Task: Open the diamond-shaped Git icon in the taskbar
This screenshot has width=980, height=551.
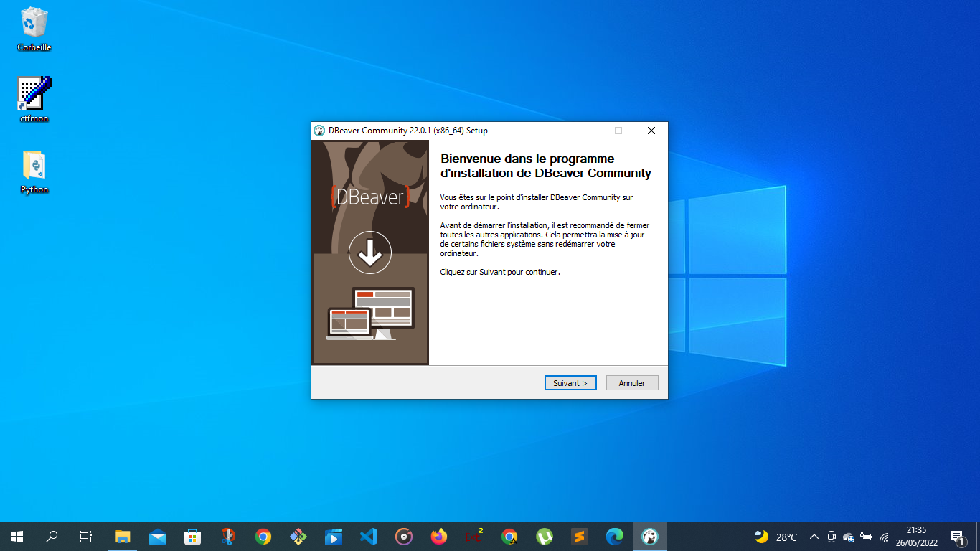Action: (298, 537)
